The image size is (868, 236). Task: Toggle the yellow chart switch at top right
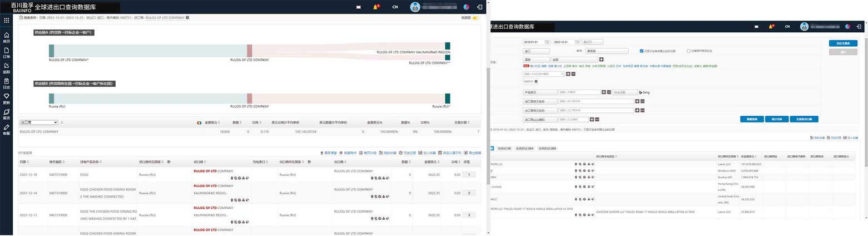[475, 18]
